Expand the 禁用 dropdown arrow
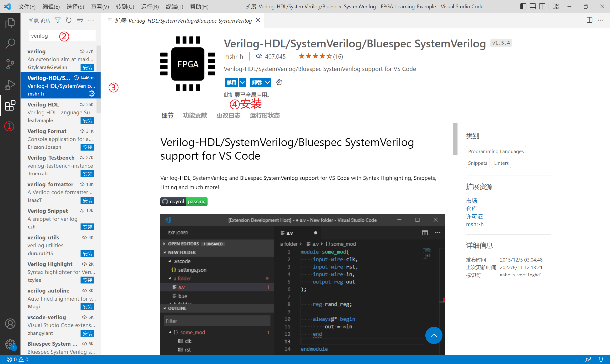 click(x=242, y=82)
